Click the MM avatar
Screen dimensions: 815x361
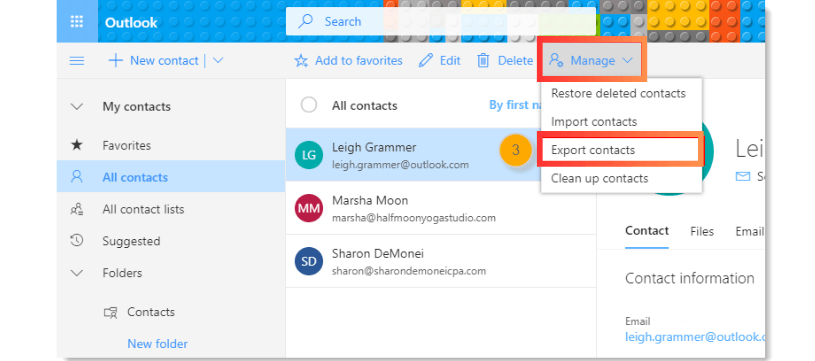click(309, 208)
